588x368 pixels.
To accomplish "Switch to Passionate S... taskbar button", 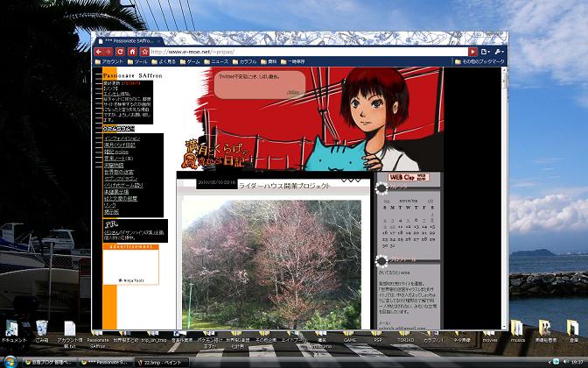I will point(106,363).
